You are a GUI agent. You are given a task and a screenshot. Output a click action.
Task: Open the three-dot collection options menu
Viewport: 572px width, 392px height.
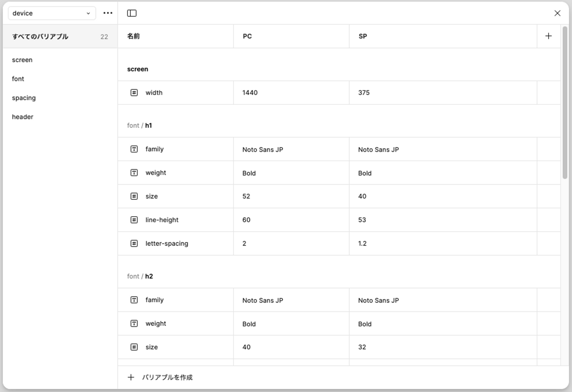point(108,13)
